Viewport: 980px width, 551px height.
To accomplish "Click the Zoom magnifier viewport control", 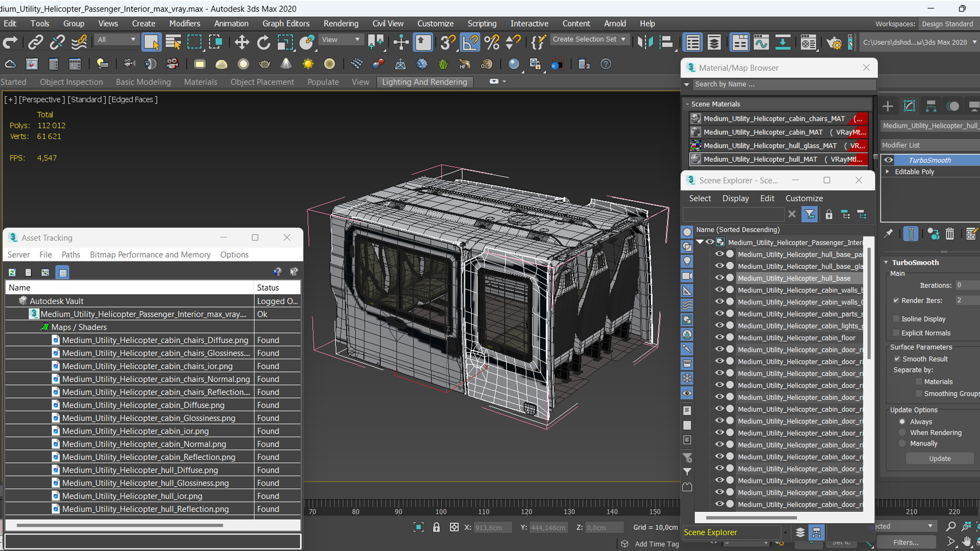I will [950, 526].
